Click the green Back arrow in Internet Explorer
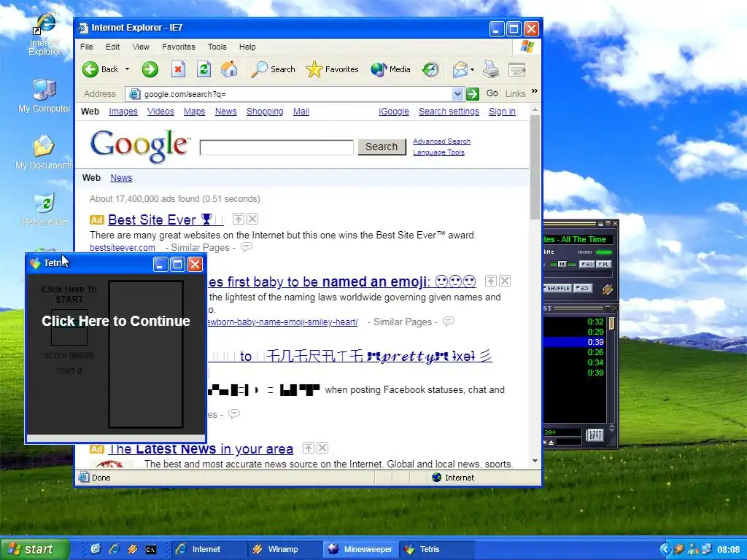 click(90, 69)
